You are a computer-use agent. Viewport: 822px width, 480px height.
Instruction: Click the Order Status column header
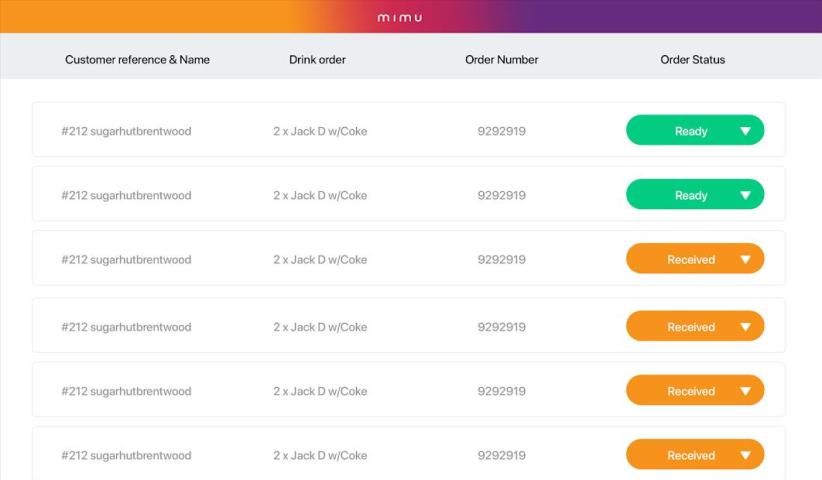[x=692, y=60]
